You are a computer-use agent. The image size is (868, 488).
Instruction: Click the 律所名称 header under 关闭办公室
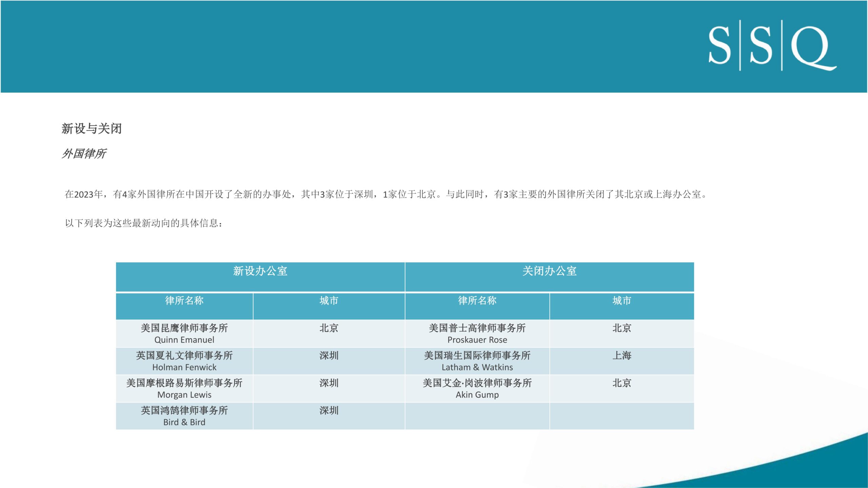(x=477, y=306)
